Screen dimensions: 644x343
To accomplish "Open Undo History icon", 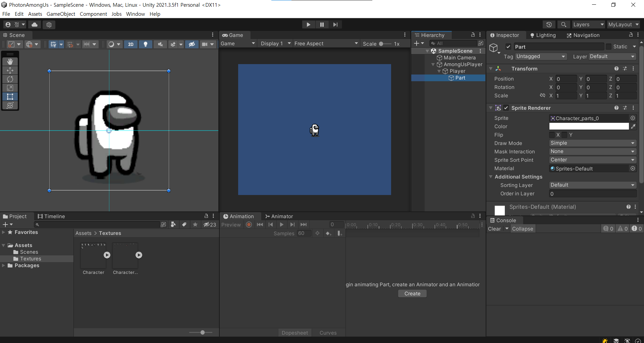I will 549,24.
